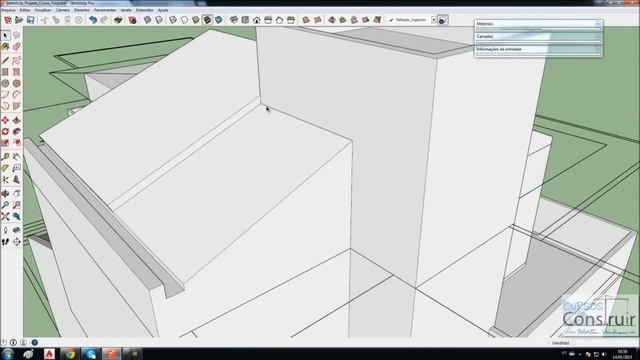
Task: Open the layer manager icon beside dropdown
Action: (x=442, y=20)
